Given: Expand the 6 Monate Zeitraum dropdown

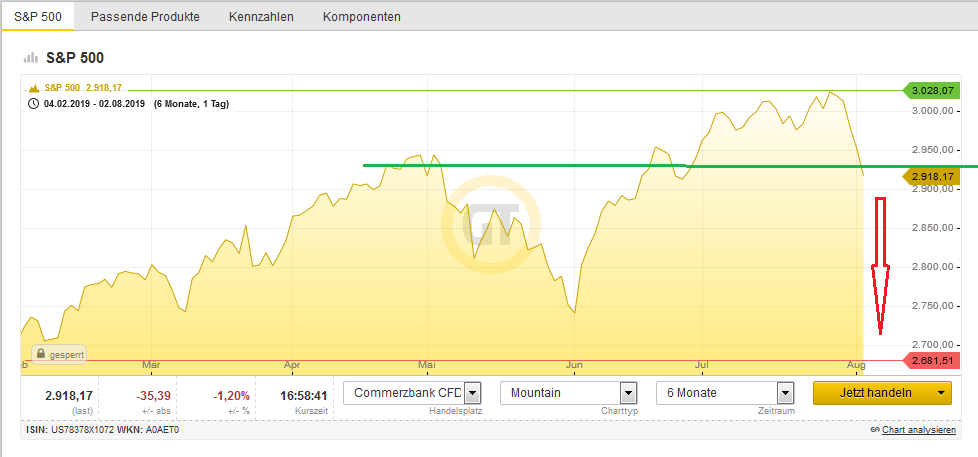Looking at the screenshot, I should (x=785, y=393).
